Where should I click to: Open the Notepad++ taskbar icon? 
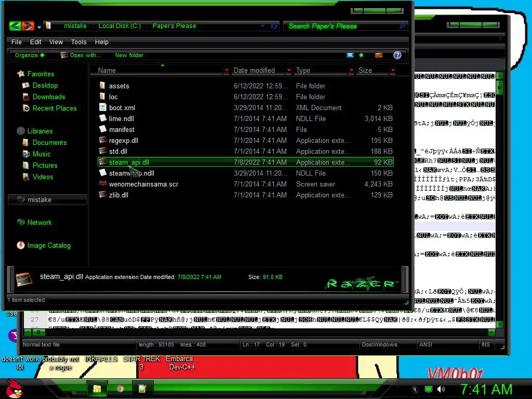(x=142, y=389)
